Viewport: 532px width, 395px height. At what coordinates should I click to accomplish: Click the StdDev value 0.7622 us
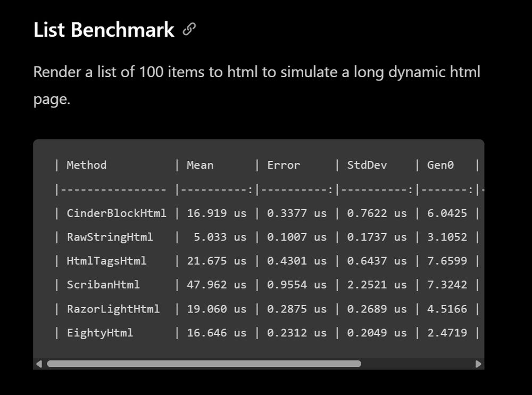[x=377, y=213]
